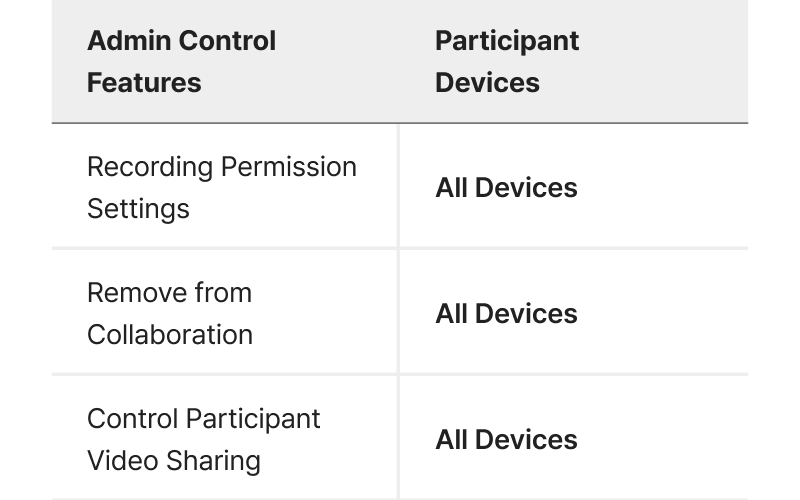Click All Devices in Video Sharing row
Screen dimensions: 800x500
tap(506, 440)
